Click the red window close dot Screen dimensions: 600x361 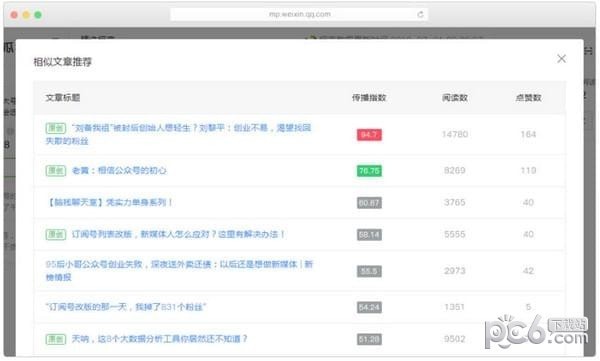14,15
